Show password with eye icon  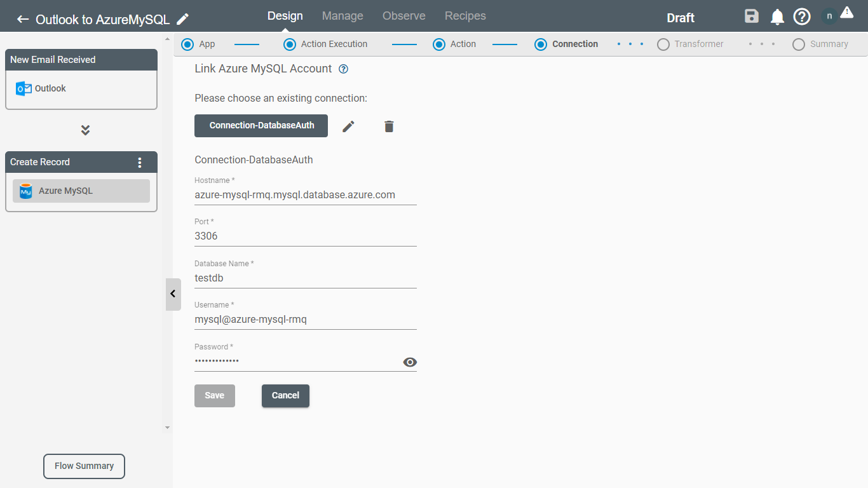[410, 362]
